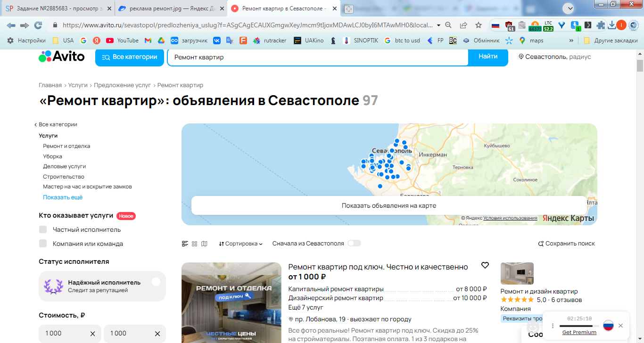Screen dimensions: 644x343
Task: Switch to list view layout icon
Action: pos(185,244)
